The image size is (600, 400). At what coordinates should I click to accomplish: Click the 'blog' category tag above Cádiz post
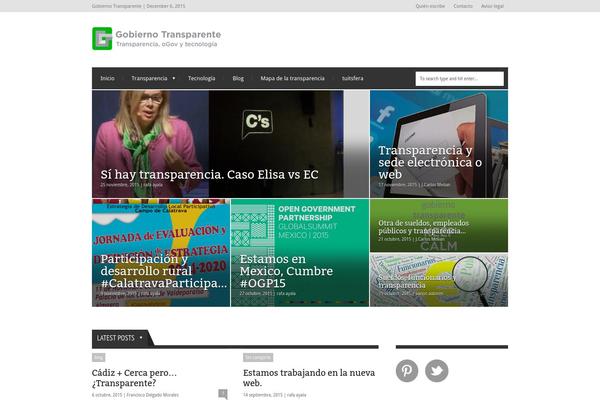coord(98,357)
